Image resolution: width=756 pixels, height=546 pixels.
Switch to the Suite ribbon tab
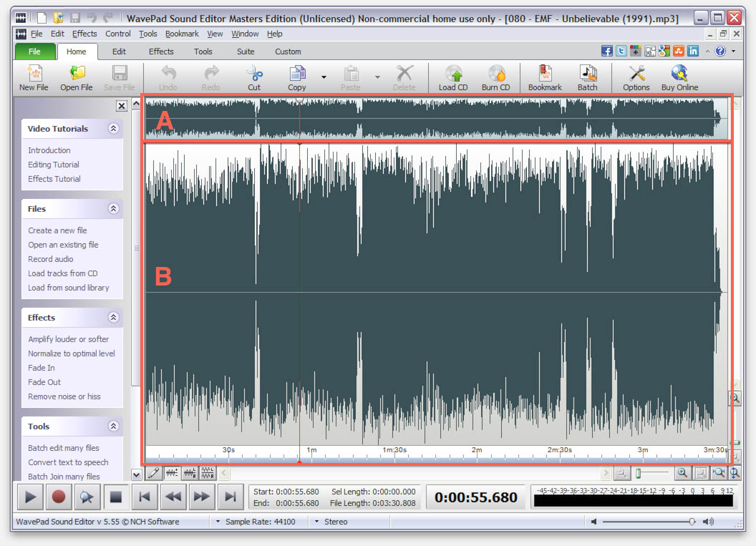point(246,52)
